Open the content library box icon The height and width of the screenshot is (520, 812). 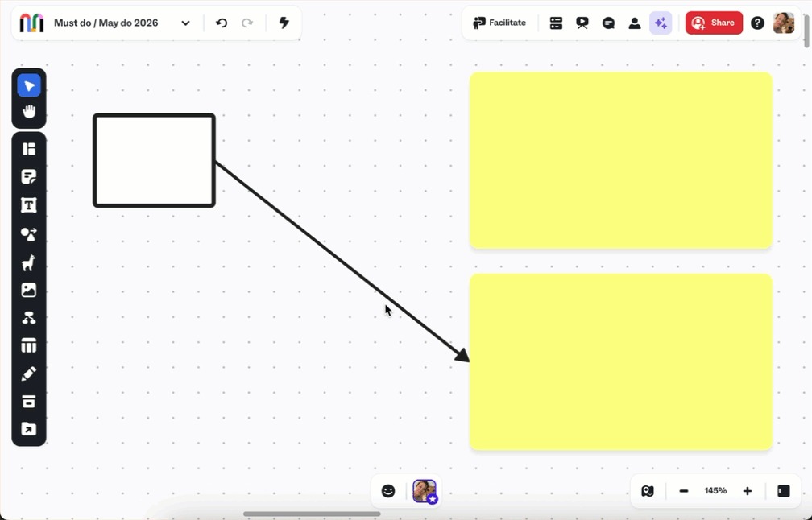(29, 402)
